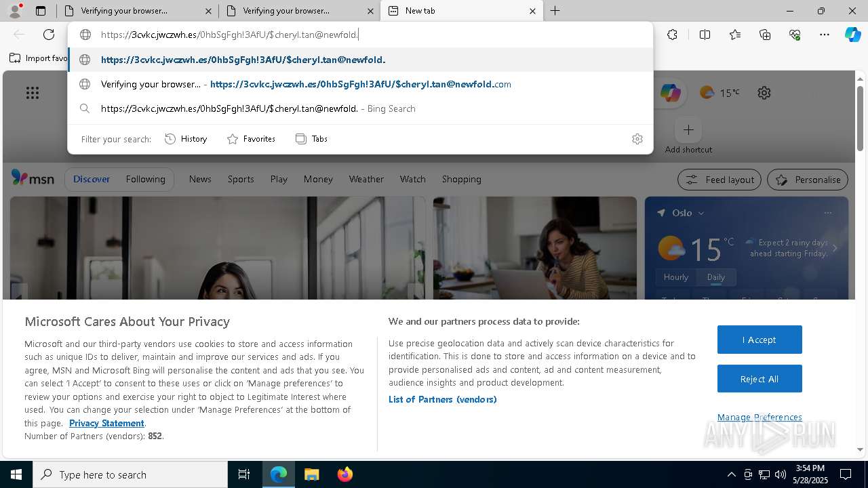
Task: Select the newfold.com history suggestion
Action: (360, 84)
